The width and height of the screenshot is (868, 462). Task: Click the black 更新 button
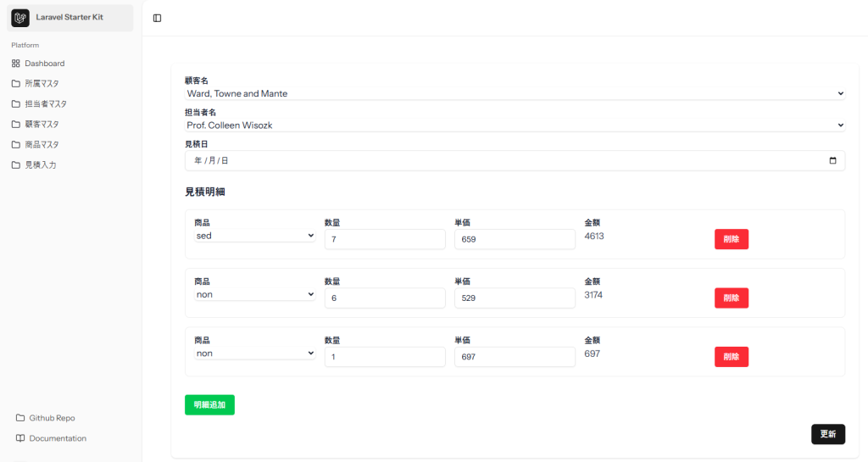tap(827, 434)
